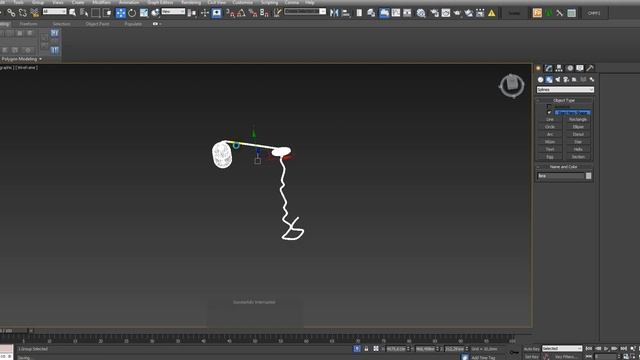The width and height of the screenshot is (640, 360).
Task: Click the Circle spline button
Action: tap(550, 127)
